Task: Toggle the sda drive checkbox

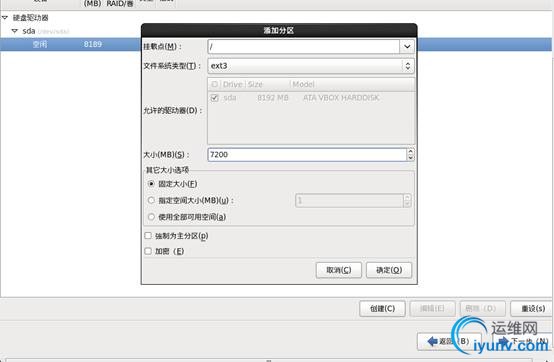Action: point(214,98)
